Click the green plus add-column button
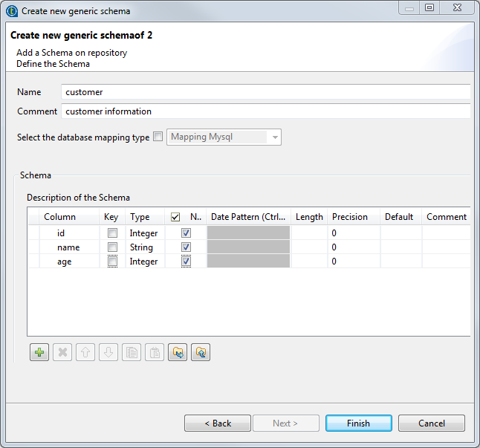 tap(39, 353)
